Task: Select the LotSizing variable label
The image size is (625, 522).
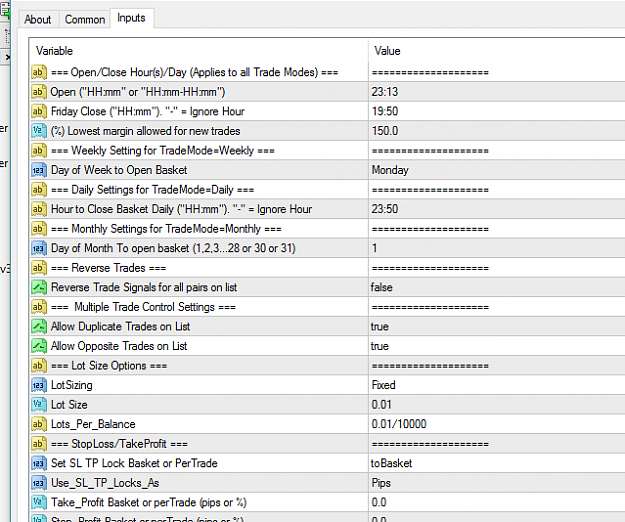Action: tap(72, 385)
